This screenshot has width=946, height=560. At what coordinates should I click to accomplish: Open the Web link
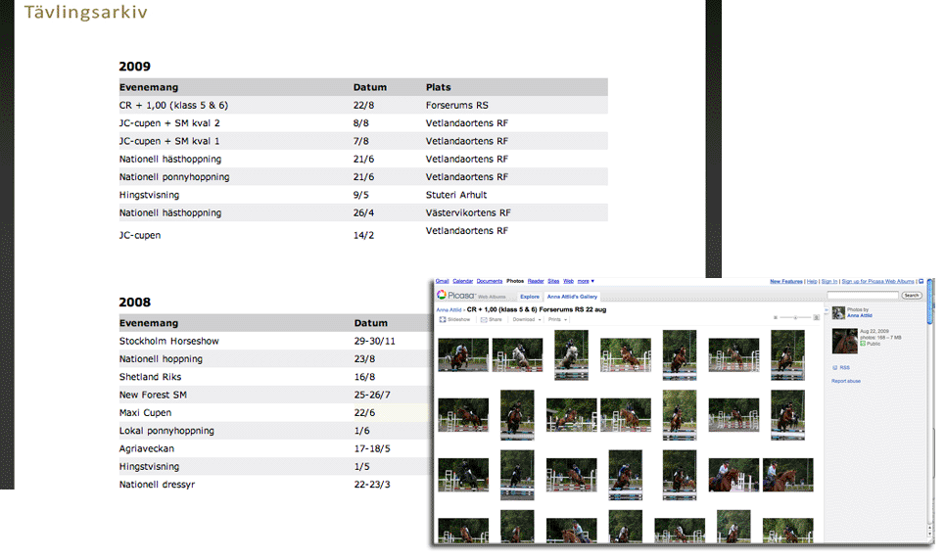click(568, 281)
